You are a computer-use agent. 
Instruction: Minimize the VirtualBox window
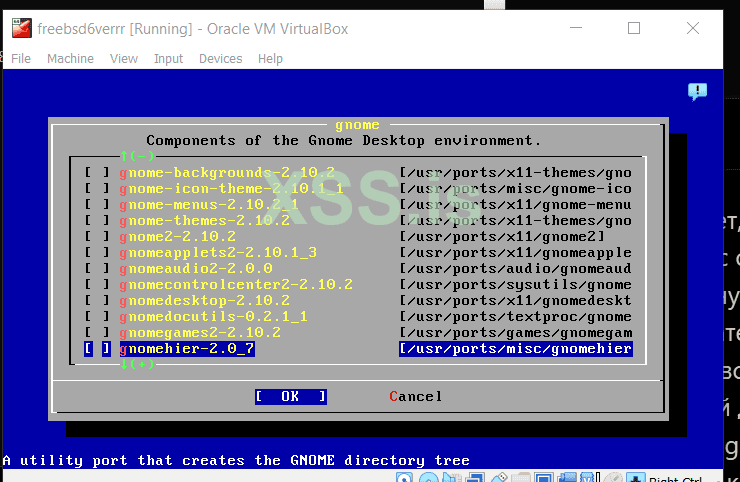point(576,28)
